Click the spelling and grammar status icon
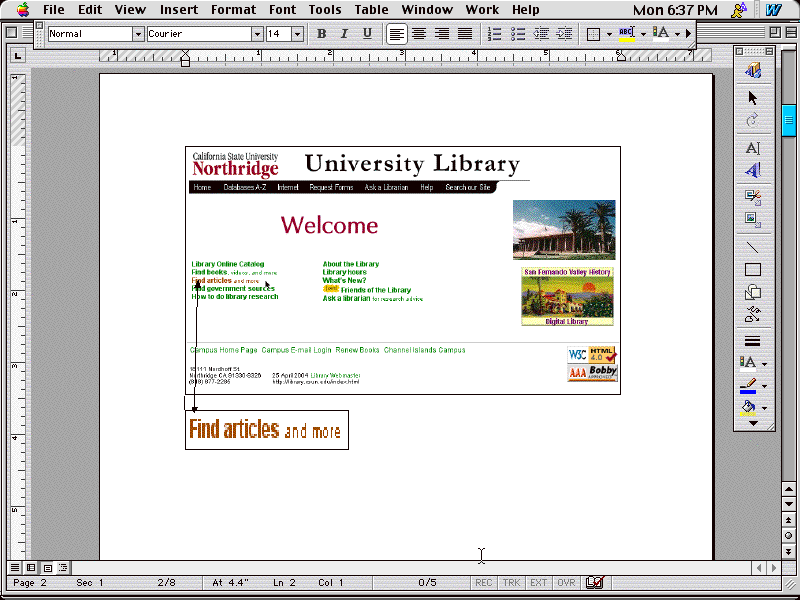Image resolution: width=800 pixels, height=600 pixels. (x=595, y=582)
